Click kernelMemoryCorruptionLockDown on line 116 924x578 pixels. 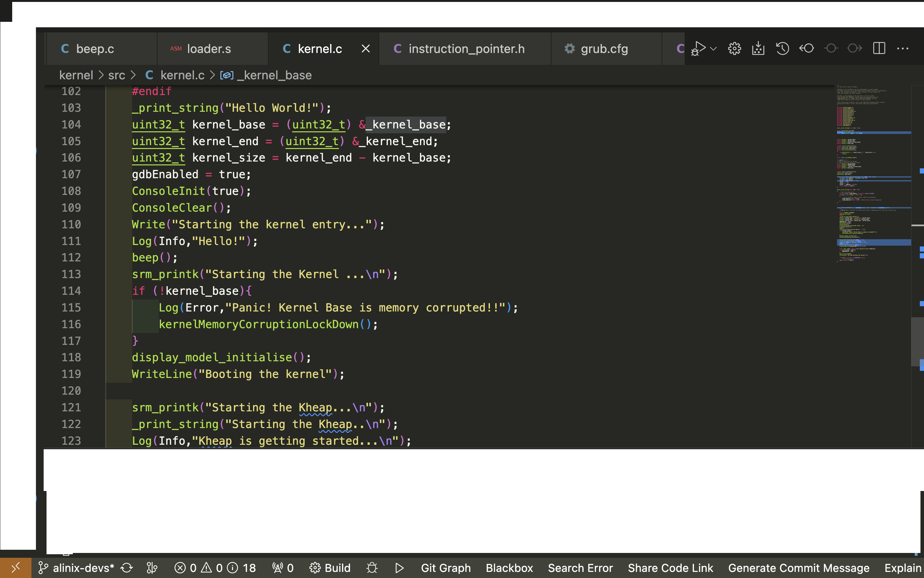(259, 325)
